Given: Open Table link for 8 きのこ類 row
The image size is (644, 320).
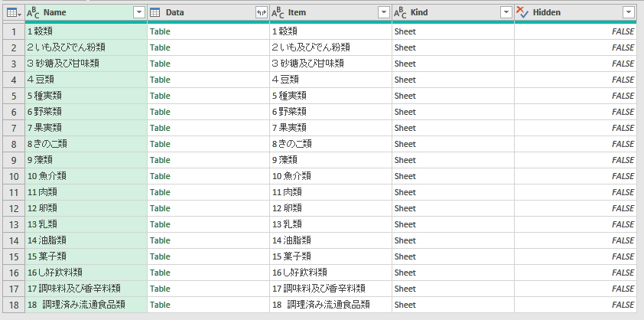Looking at the screenshot, I should click(x=160, y=144).
